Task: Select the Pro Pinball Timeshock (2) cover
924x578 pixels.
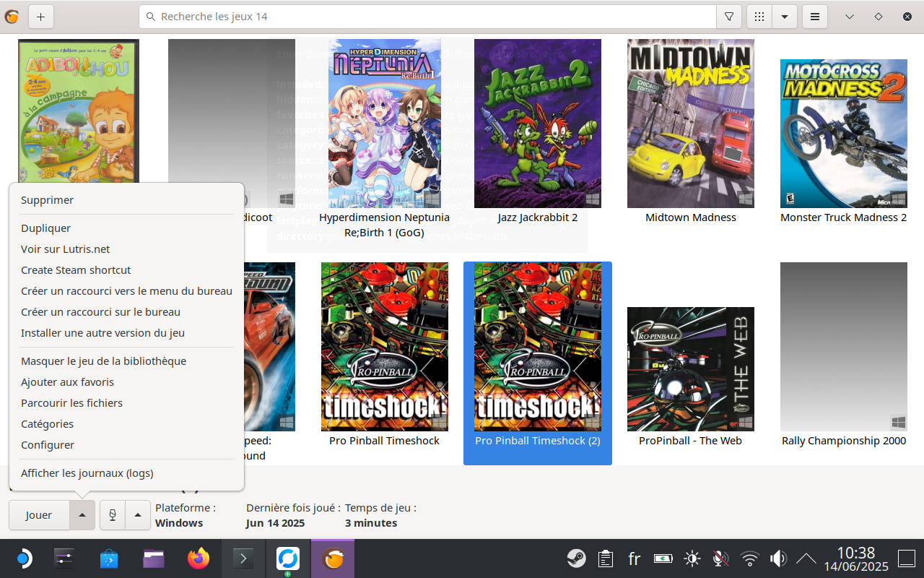Action: (538, 347)
